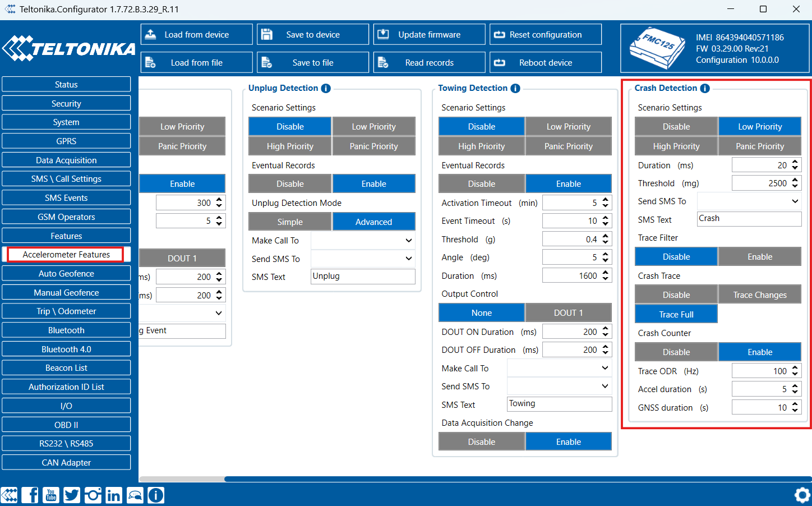Open Accelerometer Features section
Image resolution: width=812 pixels, height=506 pixels.
(66, 254)
